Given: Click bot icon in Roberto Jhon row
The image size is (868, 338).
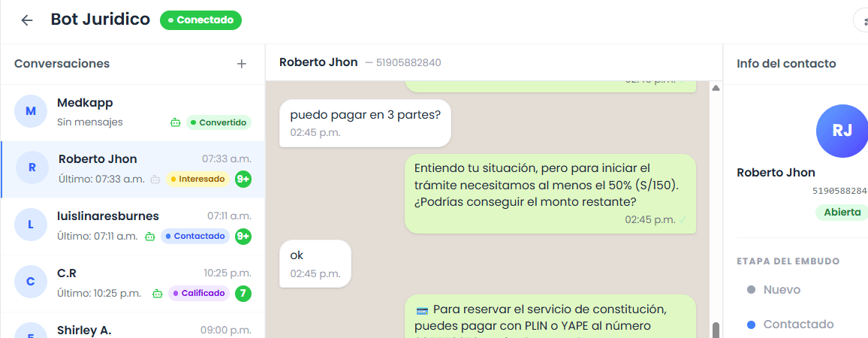Looking at the screenshot, I should click(155, 180).
